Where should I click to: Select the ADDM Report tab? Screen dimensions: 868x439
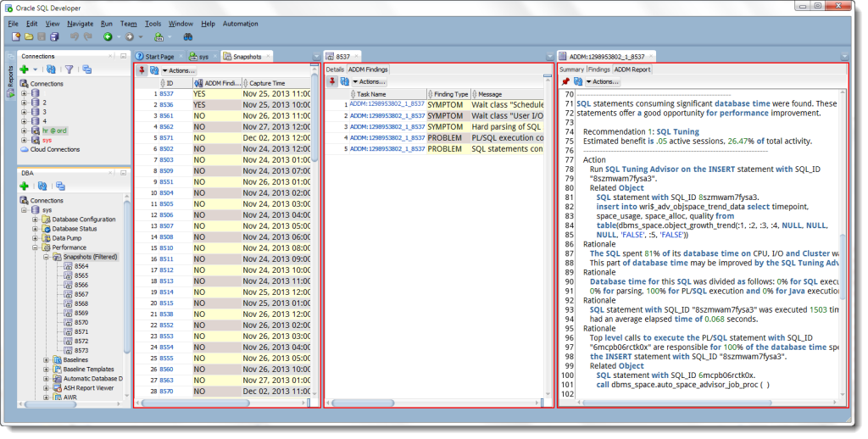pos(632,69)
